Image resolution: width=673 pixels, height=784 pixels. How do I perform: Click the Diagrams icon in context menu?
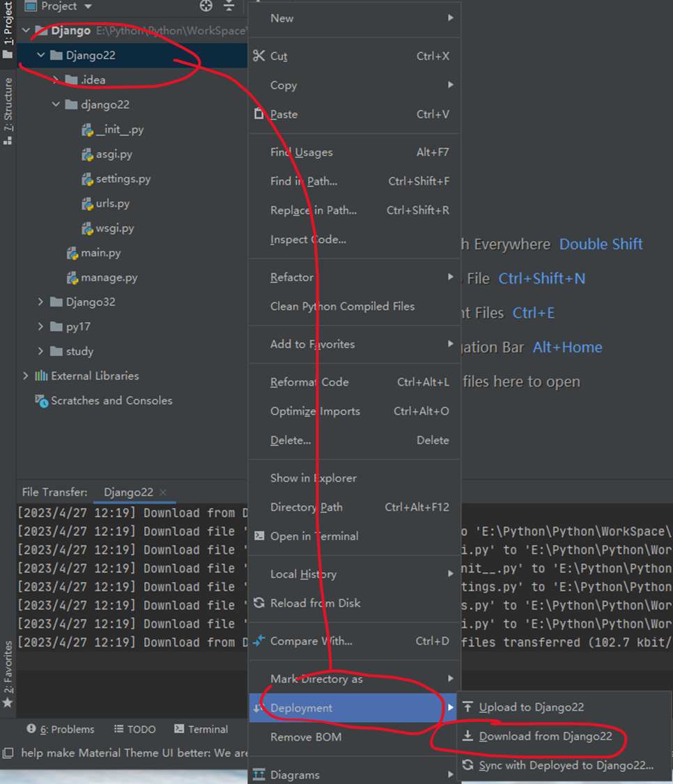(x=259, y=774)
